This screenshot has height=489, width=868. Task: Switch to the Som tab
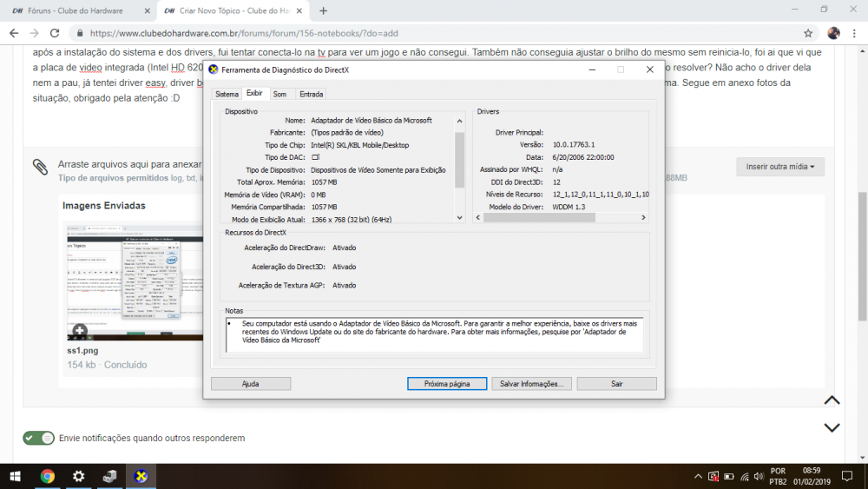[279, 94]
